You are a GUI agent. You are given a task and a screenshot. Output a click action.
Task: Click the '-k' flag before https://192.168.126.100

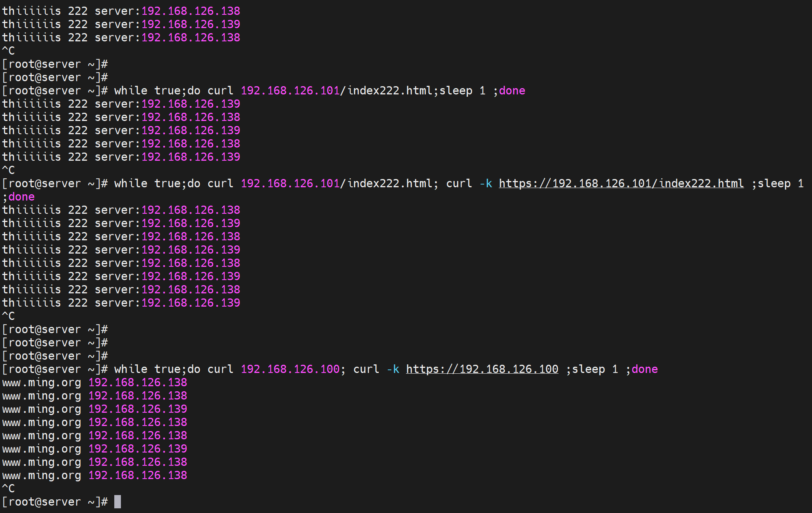coord(393,369)
